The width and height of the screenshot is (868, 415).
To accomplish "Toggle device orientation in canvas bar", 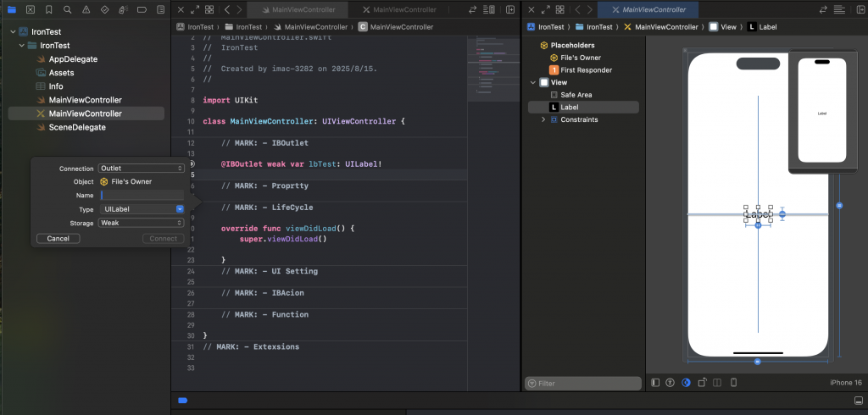I will point(702,382).
